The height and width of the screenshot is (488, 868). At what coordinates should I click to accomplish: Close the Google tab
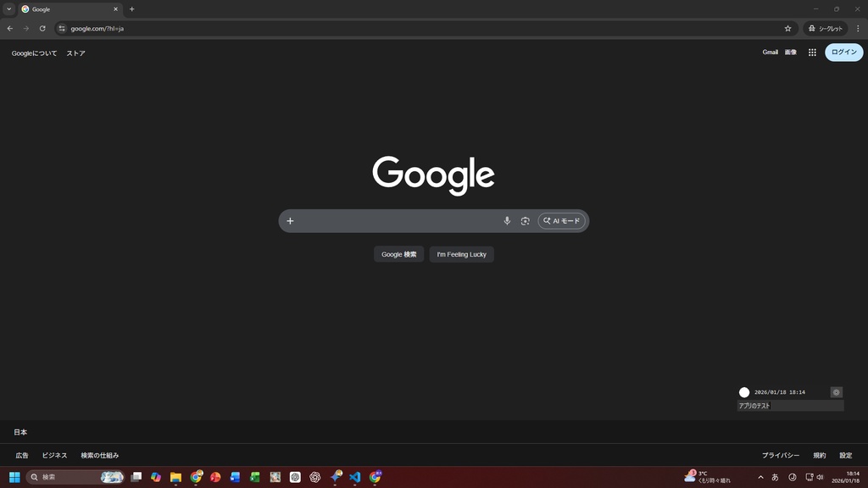click(x=115, y=8)
